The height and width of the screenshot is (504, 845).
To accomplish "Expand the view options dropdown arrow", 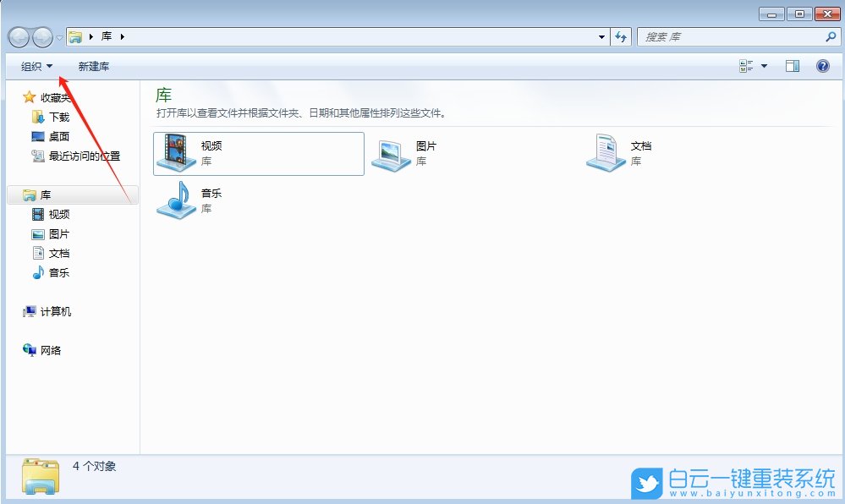I will tap(762, 66).
